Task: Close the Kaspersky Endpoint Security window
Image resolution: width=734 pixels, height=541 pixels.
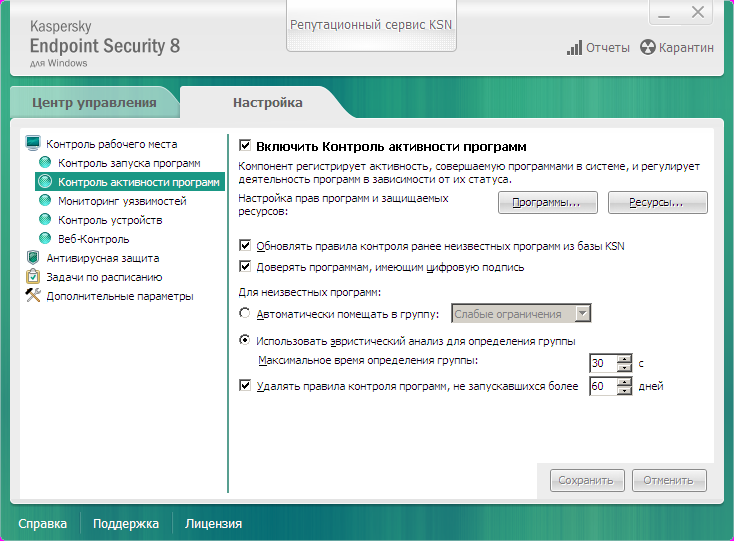Action: pos(697,13)
